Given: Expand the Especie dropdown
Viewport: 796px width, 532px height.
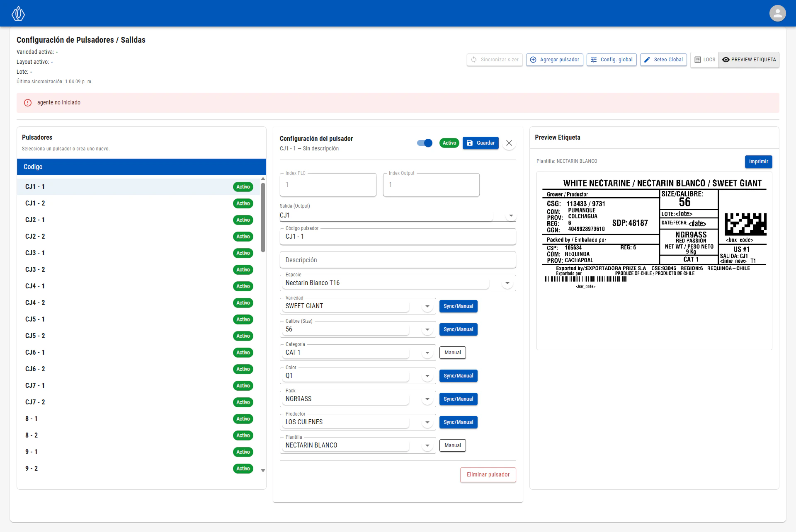Looking at the screenshot, I should pos(507,283).
